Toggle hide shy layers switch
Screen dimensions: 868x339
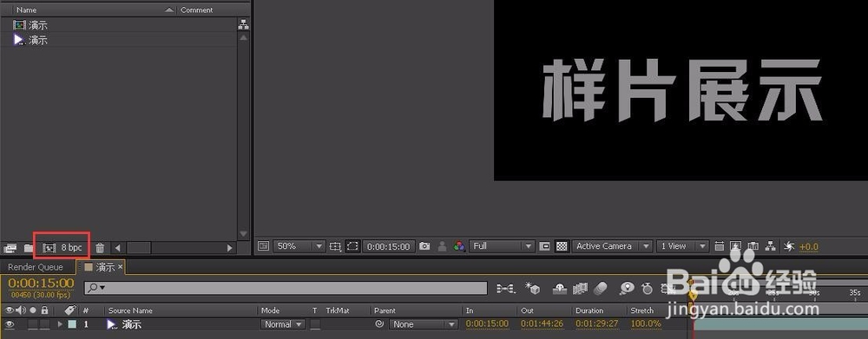click(x=561, y=288)
